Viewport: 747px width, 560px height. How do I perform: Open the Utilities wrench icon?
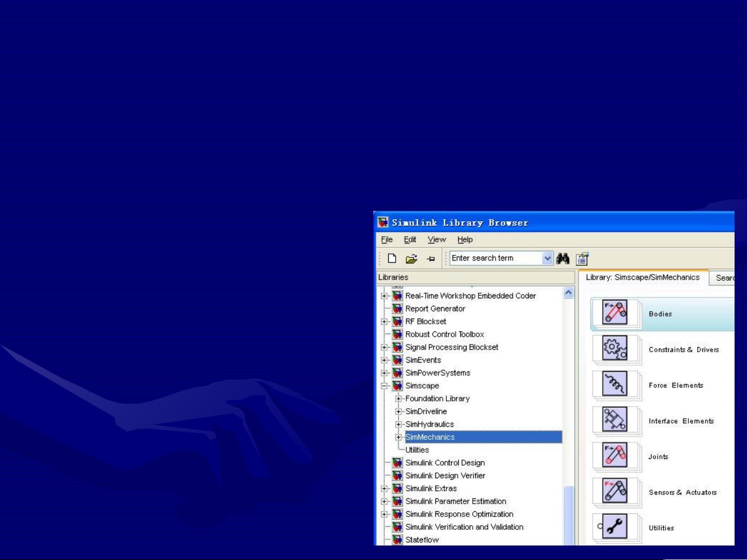pos(615,526)
